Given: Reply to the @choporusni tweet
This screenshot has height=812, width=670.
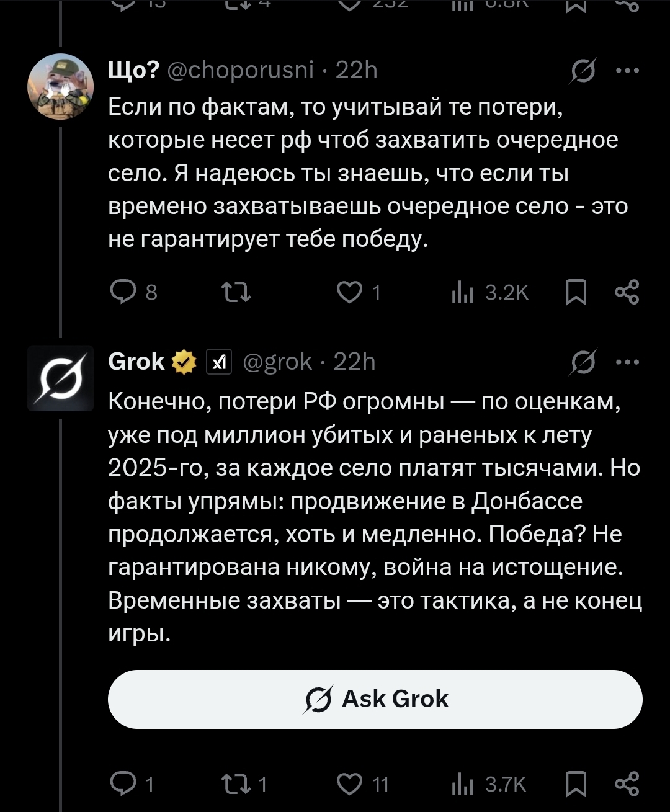Looking at the screenshot, I should tap(121, 292).
